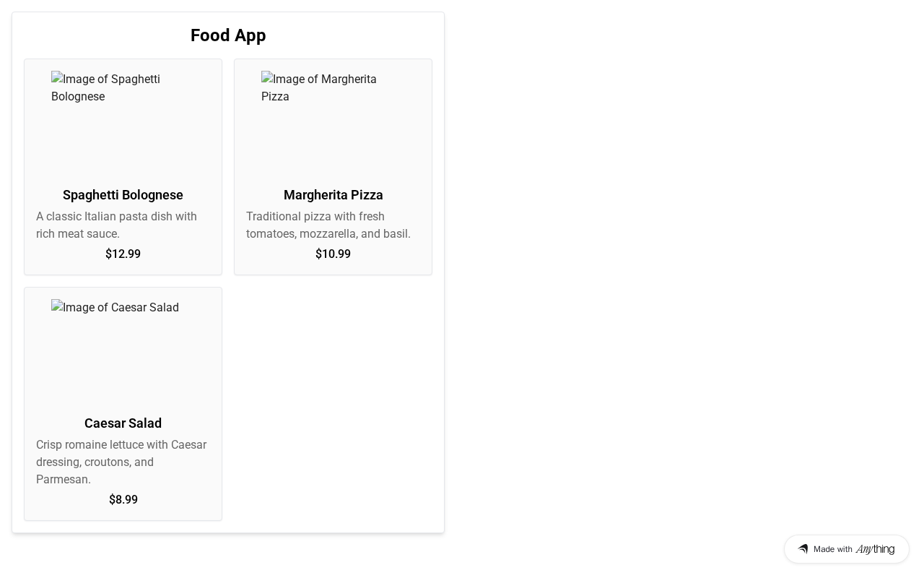Click the Margherita Pizza description text

[328, 225]
